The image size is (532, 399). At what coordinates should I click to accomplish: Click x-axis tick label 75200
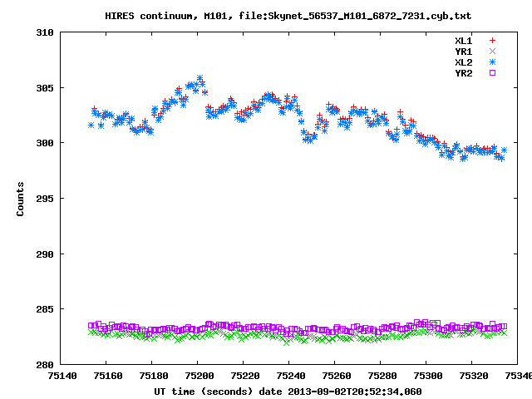pos(199,376)
